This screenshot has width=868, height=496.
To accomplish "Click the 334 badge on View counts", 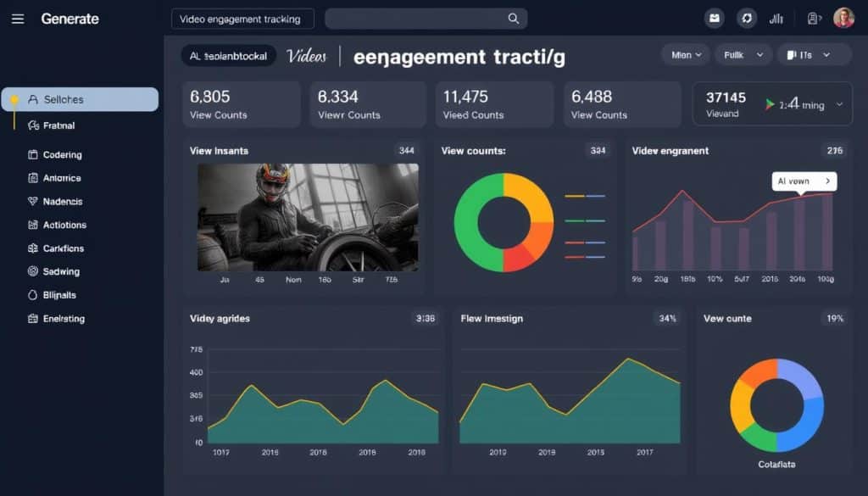I will (x=598, y=151).
